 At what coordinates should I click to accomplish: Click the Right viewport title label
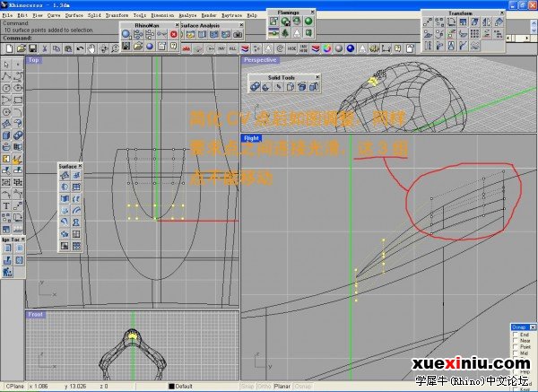[251, 138]
